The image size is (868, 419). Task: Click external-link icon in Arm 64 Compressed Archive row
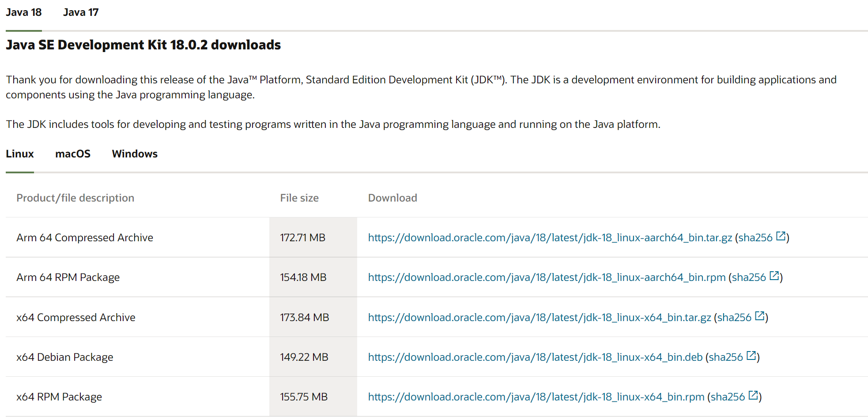pos(781,236)
